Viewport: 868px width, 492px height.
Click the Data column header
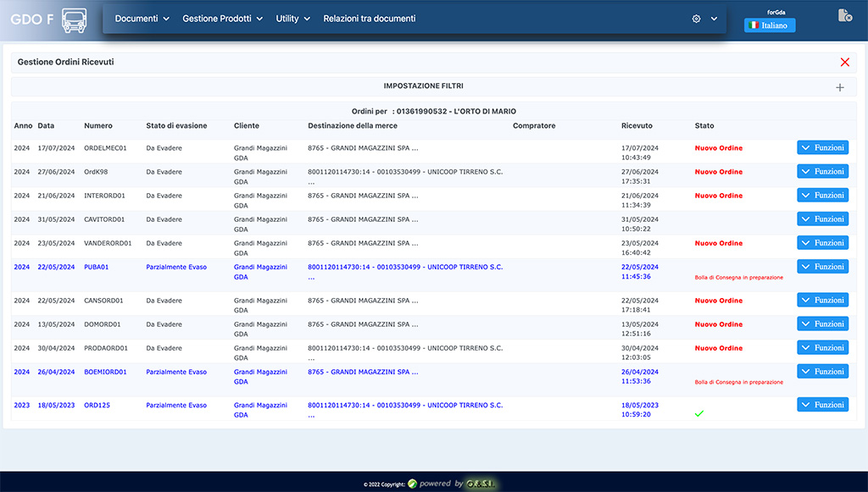point(46,125)
